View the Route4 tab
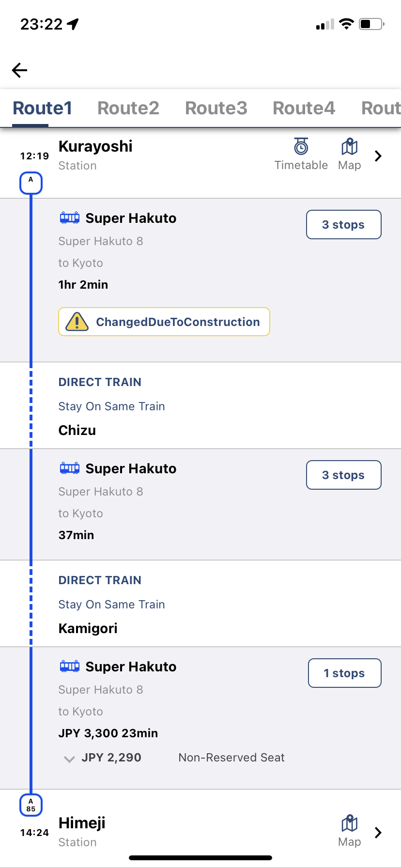Screen dimensions: 401x868 point(304,108)
